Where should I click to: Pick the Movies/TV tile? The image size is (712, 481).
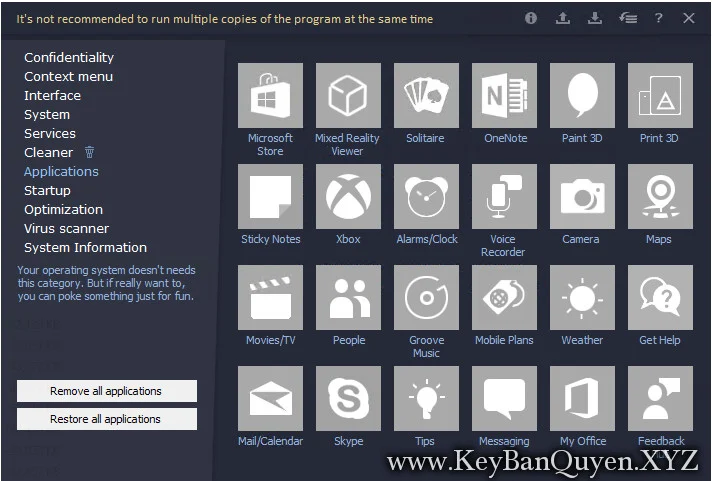pyautogui.click(x=270, y=298)
